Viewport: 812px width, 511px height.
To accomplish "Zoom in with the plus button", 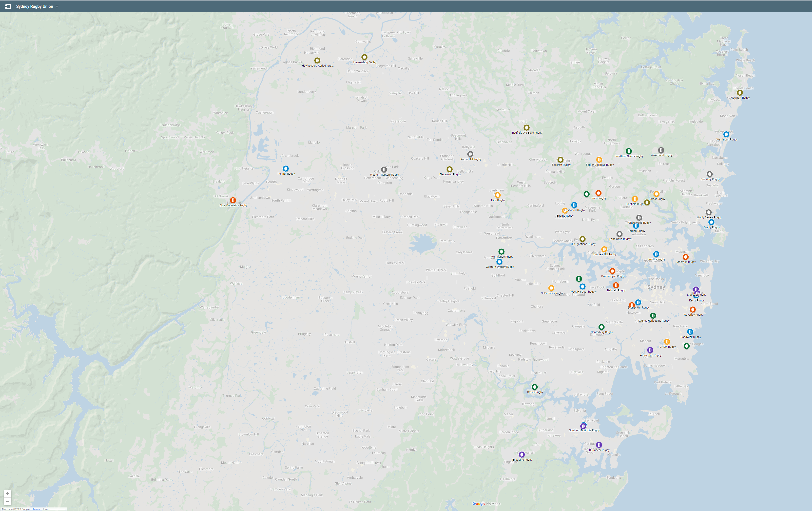I will (x=7, y=494).
